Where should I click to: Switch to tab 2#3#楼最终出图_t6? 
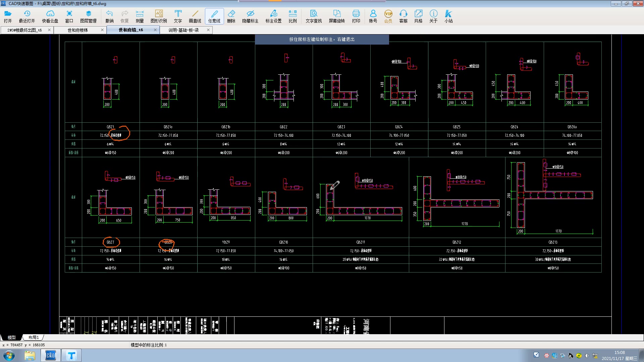pyautogui.click(x=24, y=30)
